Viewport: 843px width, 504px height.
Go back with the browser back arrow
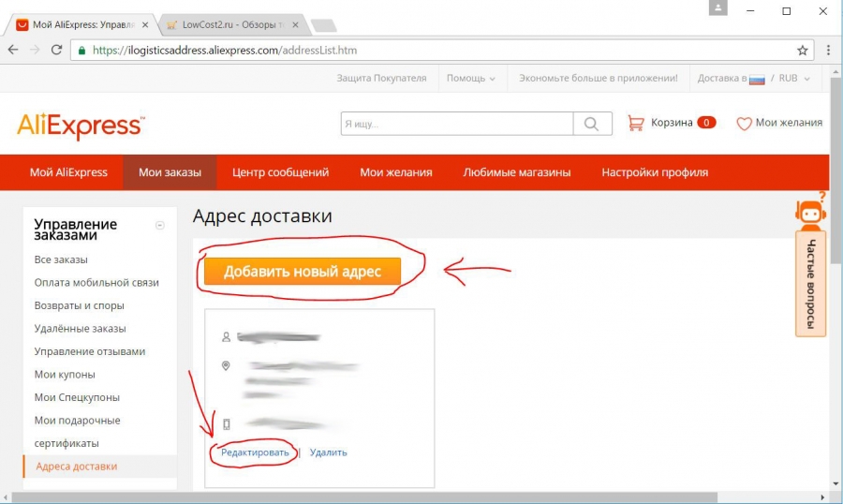[13, 50]
